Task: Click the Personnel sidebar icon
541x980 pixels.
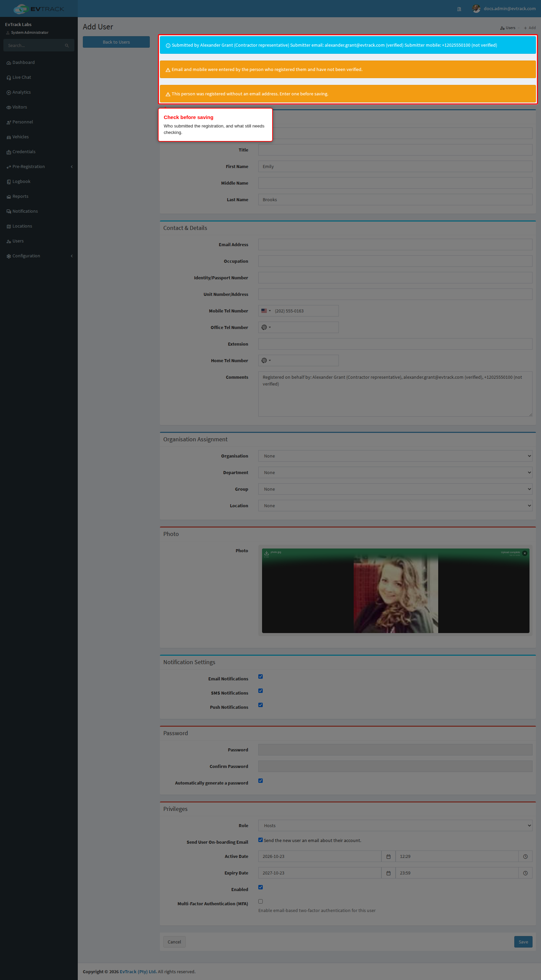Action: click(x=9, y=122)
